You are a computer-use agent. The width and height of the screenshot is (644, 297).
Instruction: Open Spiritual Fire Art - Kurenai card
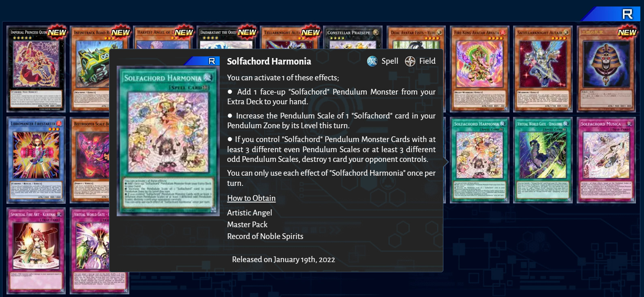(x=36, y=251)
